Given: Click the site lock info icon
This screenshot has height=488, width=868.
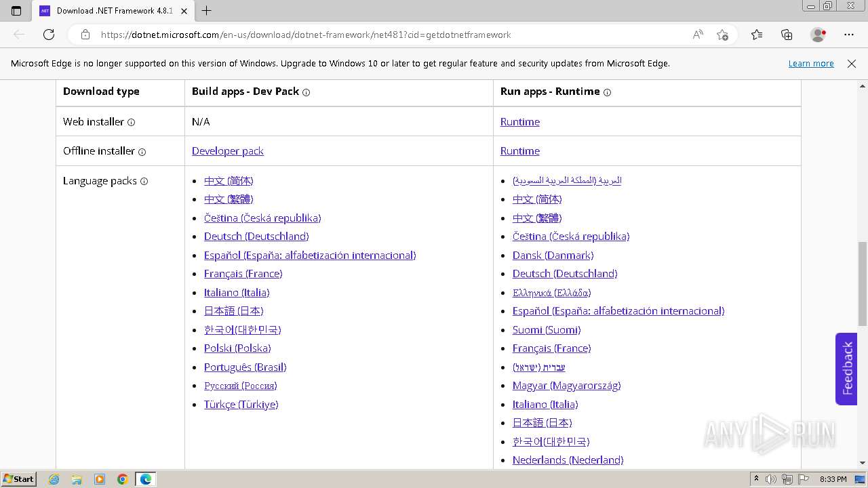Looking at the screenshot, I should [x=85, y=35].
